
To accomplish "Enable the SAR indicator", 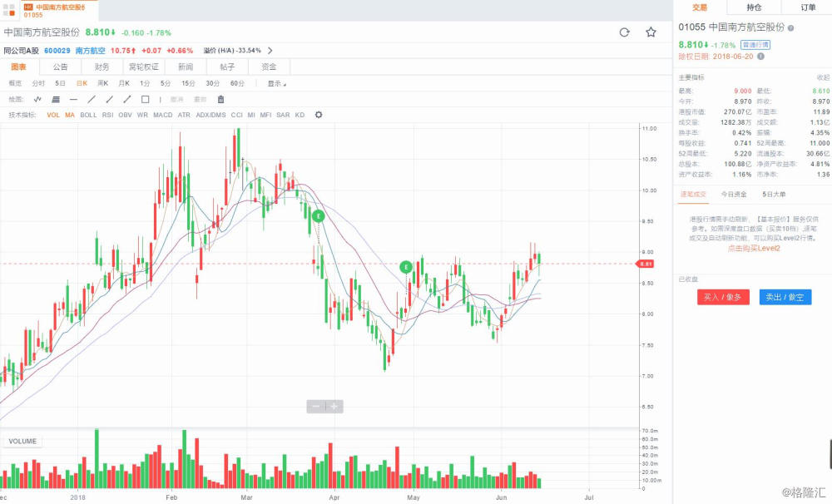I will [284, 115].
